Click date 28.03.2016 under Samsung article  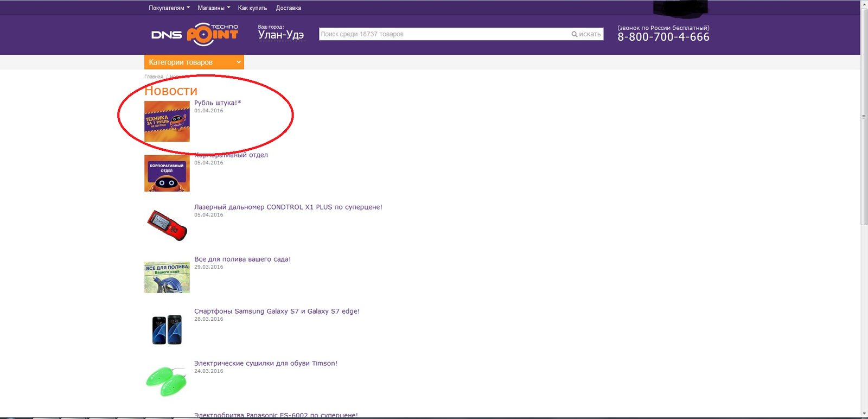point(209,319)
